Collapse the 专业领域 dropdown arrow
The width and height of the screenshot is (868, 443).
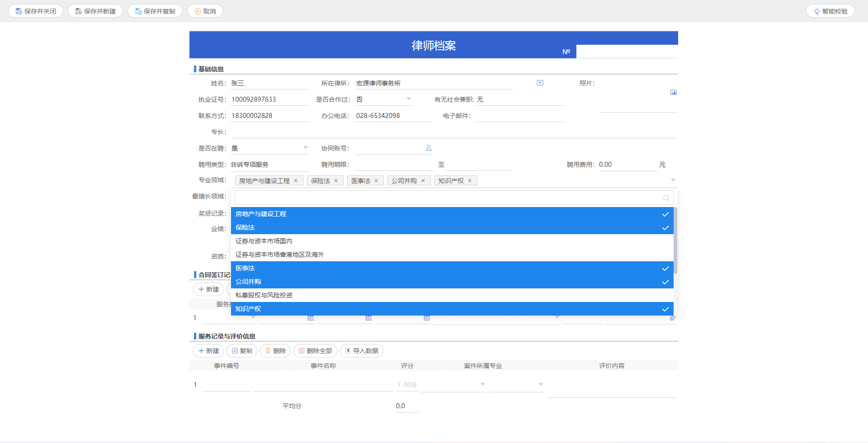[673, 180]
